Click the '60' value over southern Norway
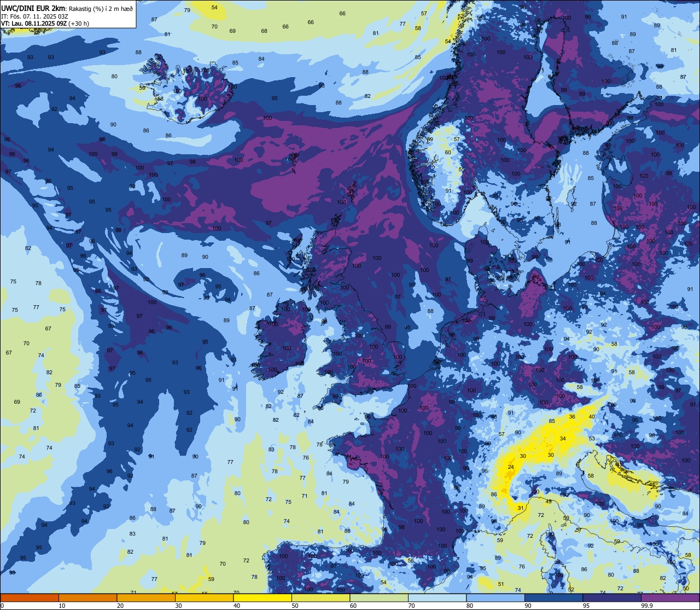The height and width of the screenshot is (610, 700). click(x=448, y=152)
